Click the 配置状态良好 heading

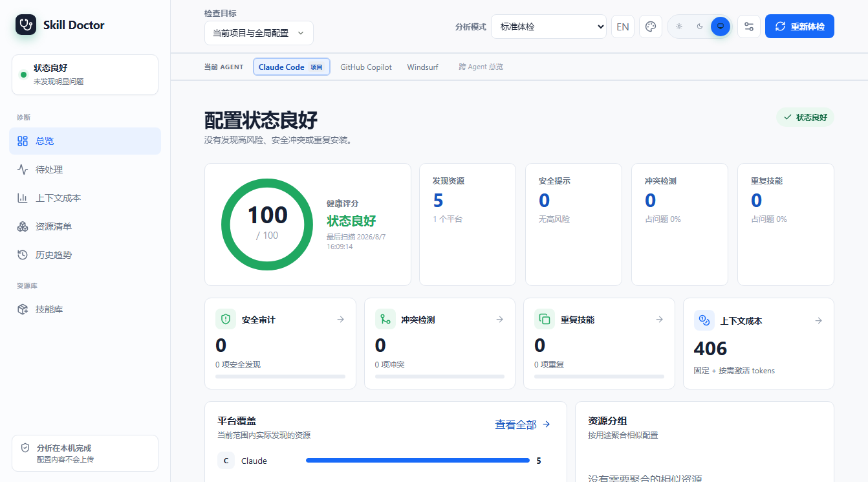(261, 120)
